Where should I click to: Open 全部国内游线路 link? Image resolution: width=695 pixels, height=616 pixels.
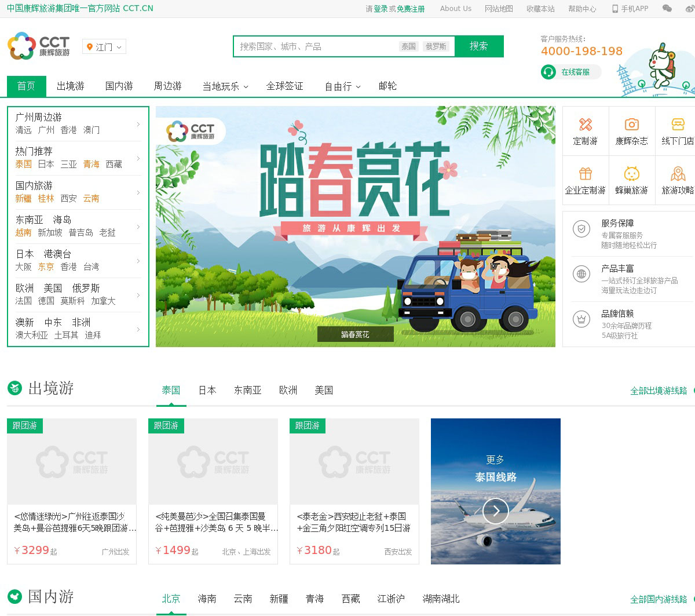pos(659,599)
